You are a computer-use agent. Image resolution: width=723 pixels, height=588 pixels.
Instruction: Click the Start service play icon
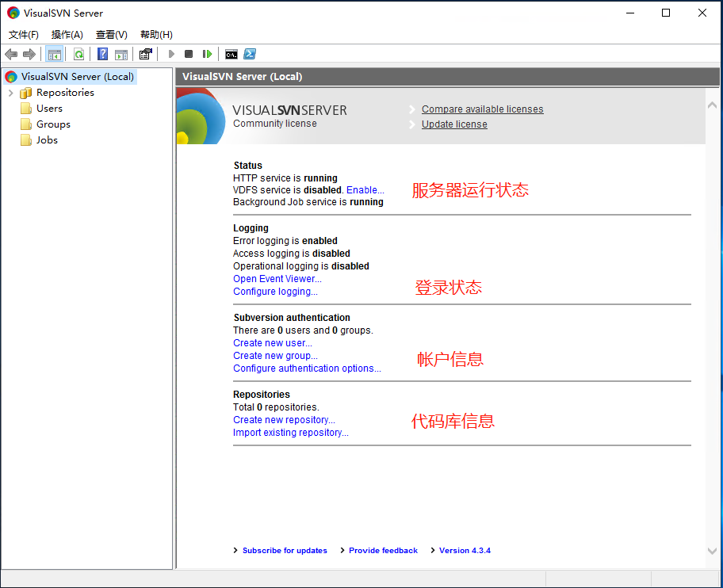click(x=171, y=55)
